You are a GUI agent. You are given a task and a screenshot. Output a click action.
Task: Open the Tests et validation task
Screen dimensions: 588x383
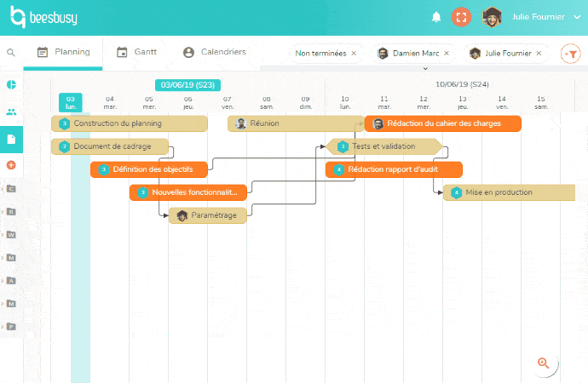[x=384, y=146]
